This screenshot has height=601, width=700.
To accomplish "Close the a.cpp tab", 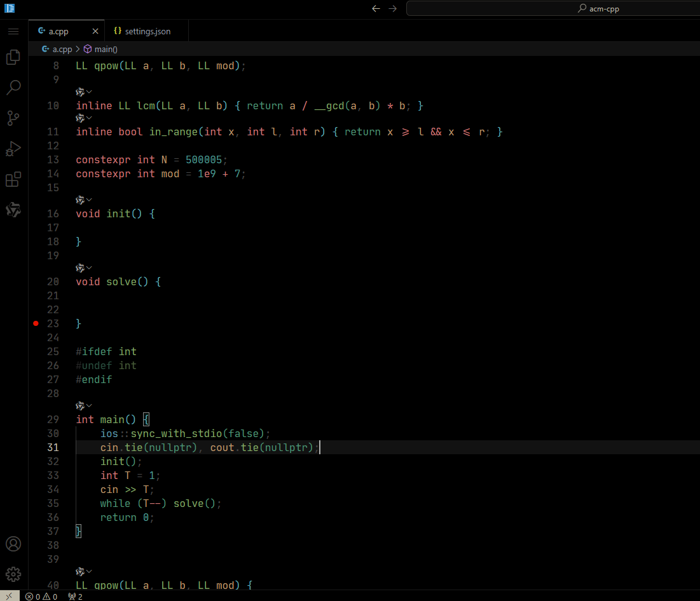I will [95, 31].
